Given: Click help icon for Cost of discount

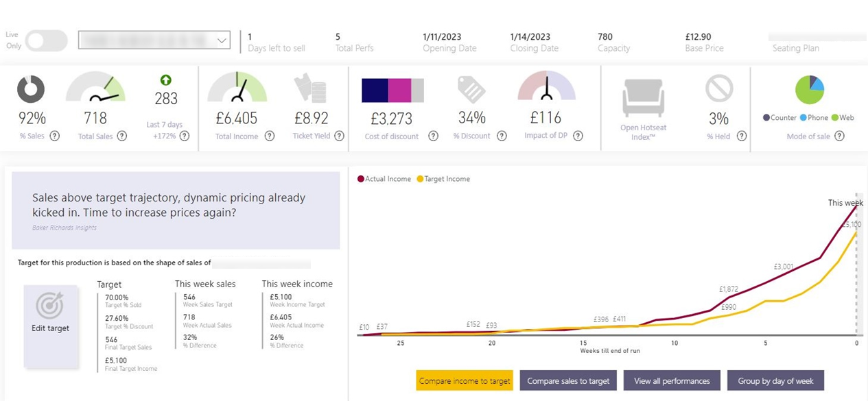Looking at the screenshot, I should 434,136.
